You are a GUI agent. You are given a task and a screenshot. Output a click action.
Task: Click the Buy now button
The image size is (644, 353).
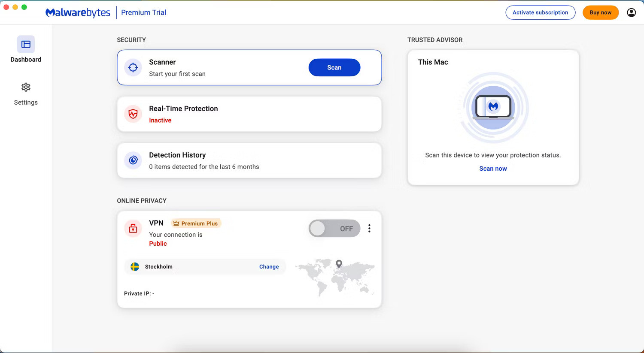tap(600, 12)
